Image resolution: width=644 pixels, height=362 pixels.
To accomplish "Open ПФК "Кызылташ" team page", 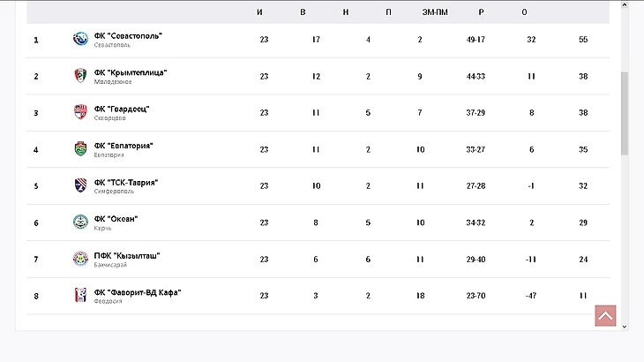I will click(x=128, y=255).
